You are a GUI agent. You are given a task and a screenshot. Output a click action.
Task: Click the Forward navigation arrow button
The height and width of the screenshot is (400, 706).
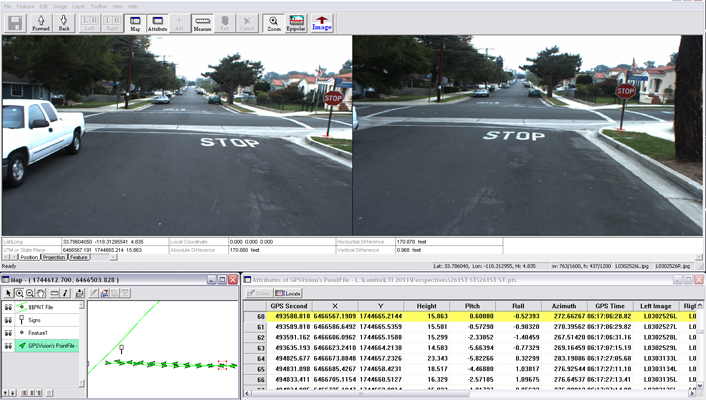pyautogui.click(x=41, y=22)
